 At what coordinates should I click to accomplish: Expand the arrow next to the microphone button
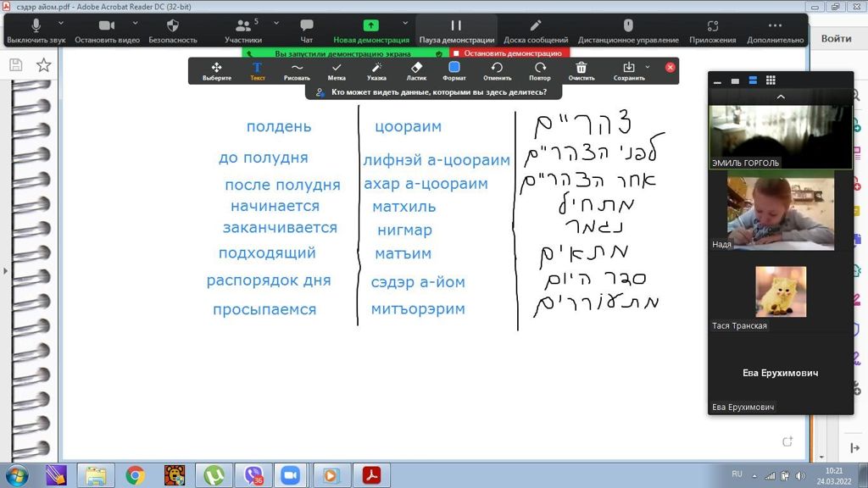[58, 23]
